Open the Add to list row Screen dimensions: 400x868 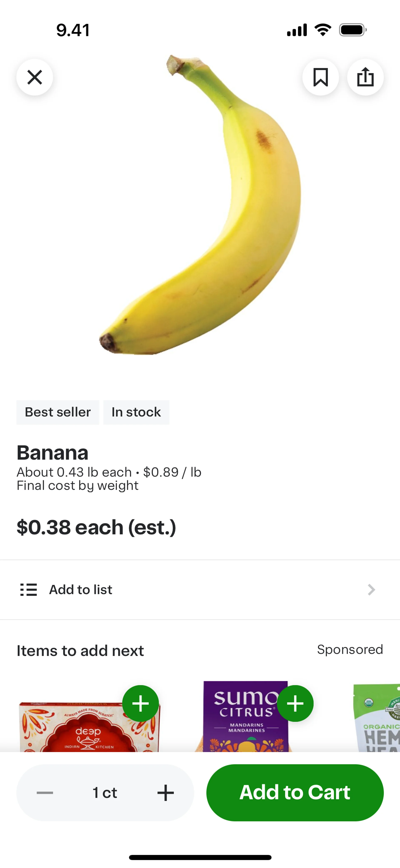pyautogui.click(x=200, y=590)
